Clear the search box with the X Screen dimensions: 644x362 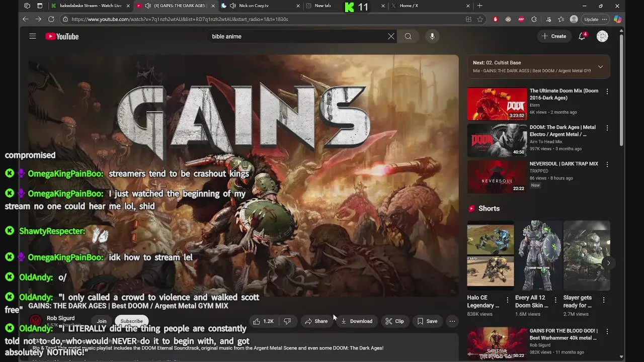[391, 36]
